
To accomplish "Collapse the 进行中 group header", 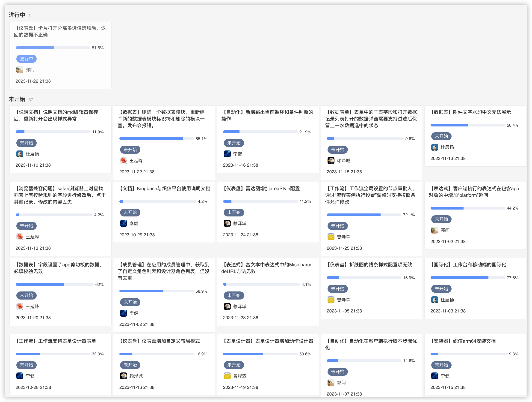I will tap(17, 15).
